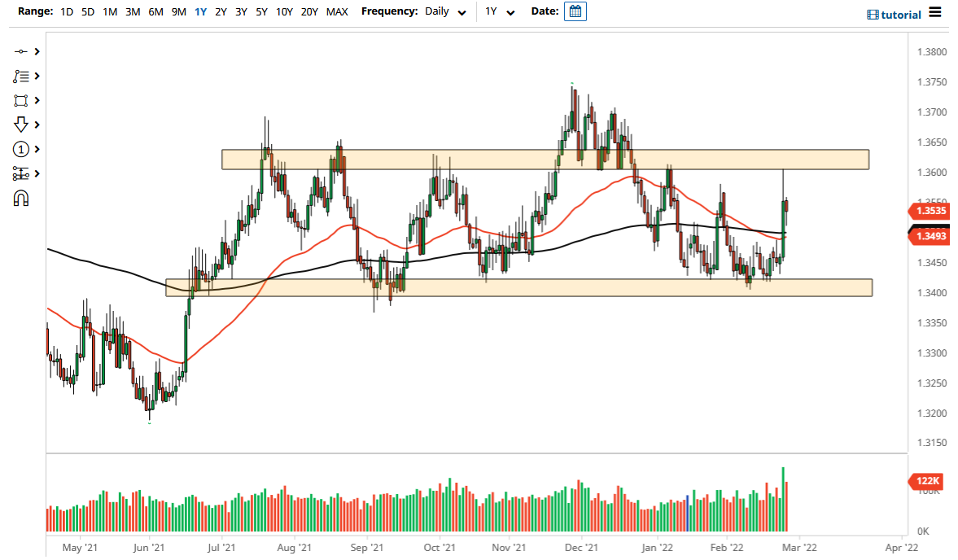Expand Fibonacci tool options chevron
The width and height of the screenshot is (958, 560).
coord(37,77)
